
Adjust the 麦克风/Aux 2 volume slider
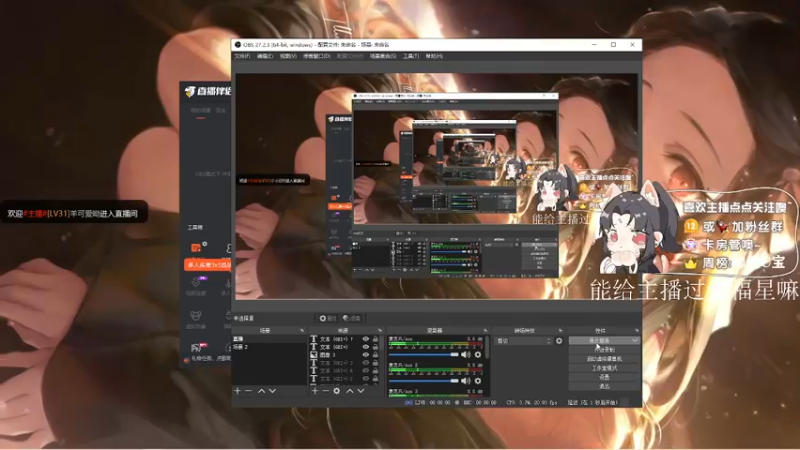click(423, 381)
